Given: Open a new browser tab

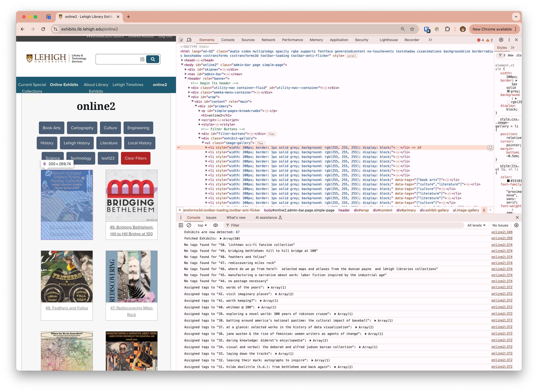Looking at the screenshot, I should [x=128, y=17].
